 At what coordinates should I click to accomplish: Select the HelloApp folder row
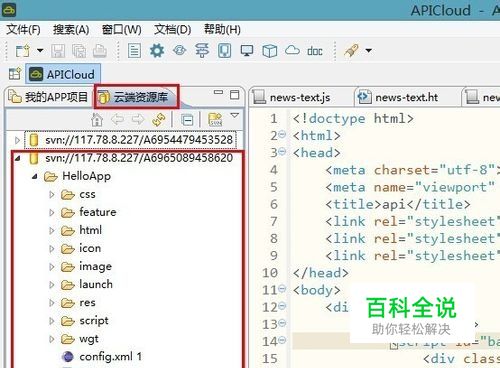(77, 176)
